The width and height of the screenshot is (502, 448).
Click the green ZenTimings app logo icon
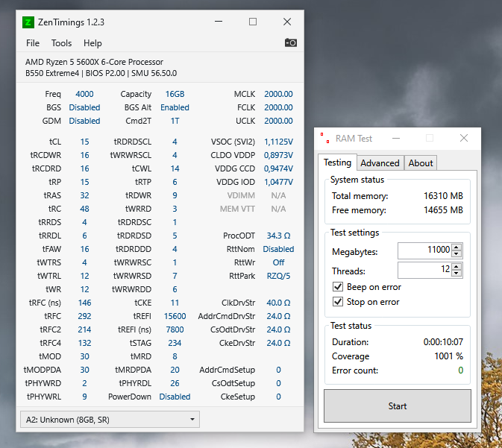coord(28,22)
